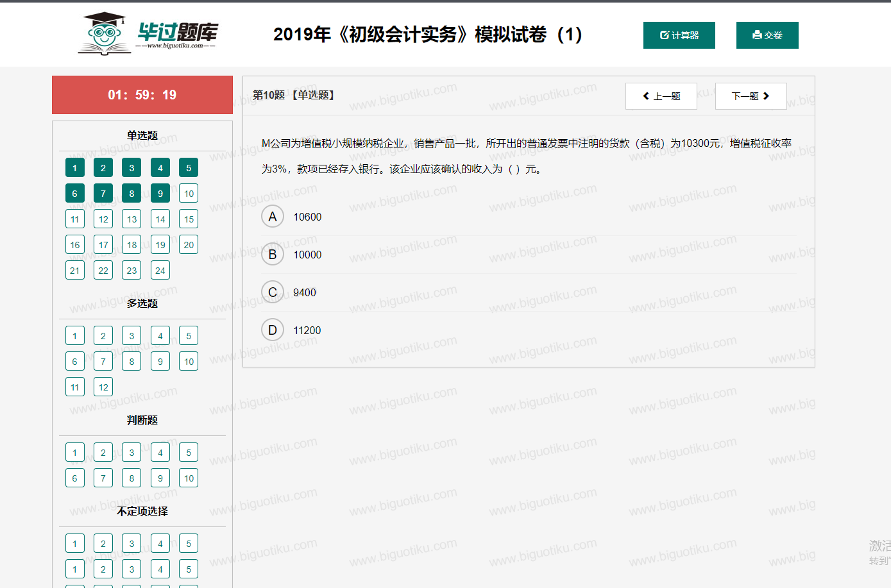Jump to 不定项选择 first row question 2
891x588 pixels.
pyautogui.click(x=103, y=544)
